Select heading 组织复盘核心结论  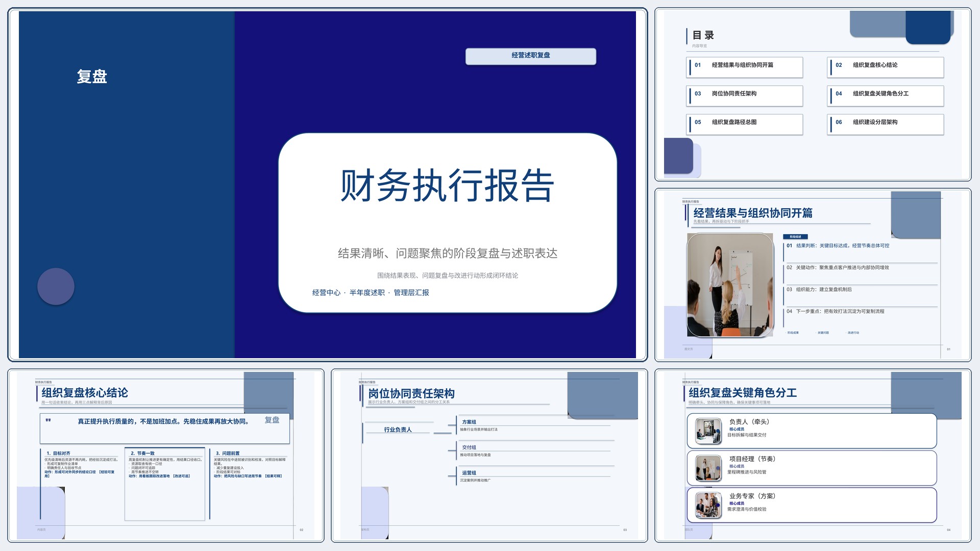pos(85,392)
